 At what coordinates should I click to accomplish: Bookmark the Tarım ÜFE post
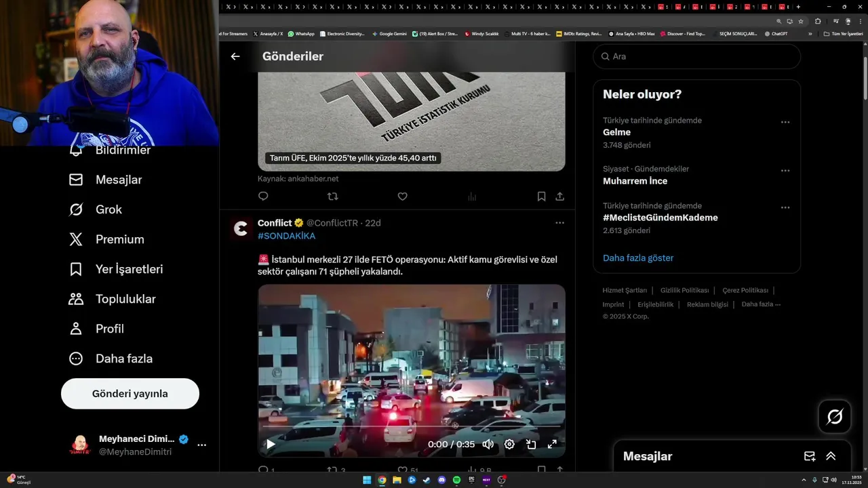(541, 197)
